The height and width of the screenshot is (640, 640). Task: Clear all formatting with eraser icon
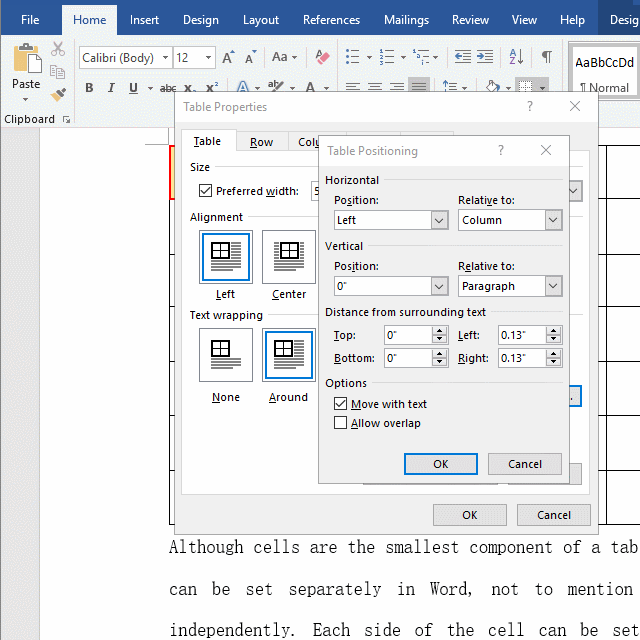[322, 57]
